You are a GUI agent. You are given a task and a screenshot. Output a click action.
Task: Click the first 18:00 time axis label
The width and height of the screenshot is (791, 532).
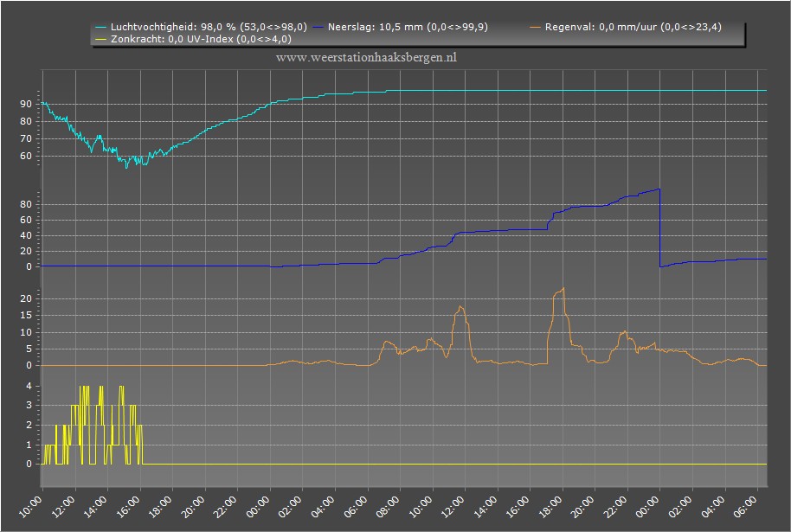point(162,506)
